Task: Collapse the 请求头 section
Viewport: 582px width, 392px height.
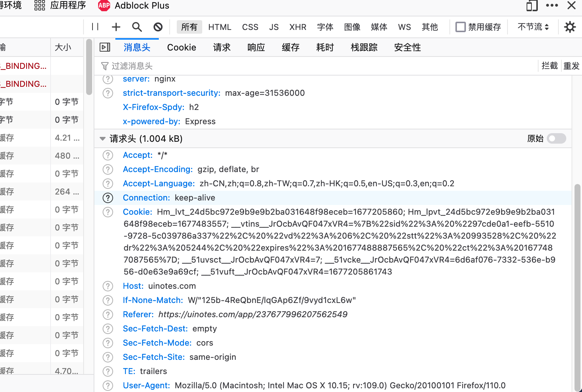Action: point(103,139)
